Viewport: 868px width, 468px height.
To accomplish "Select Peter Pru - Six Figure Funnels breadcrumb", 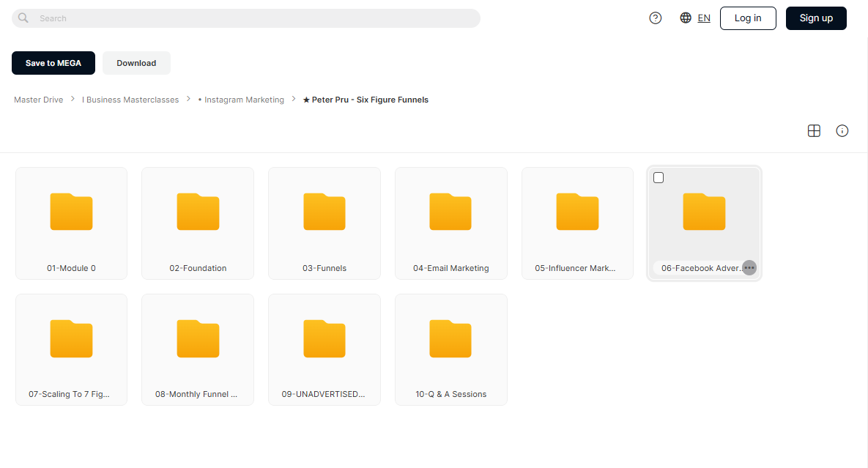I will click(366, 100).
